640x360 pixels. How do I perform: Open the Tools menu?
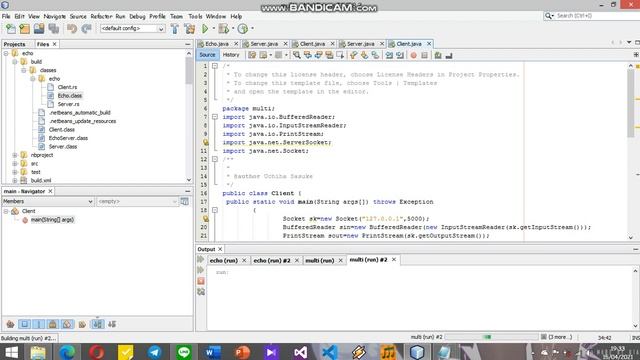pyautogui.click(x=195, y=16)
